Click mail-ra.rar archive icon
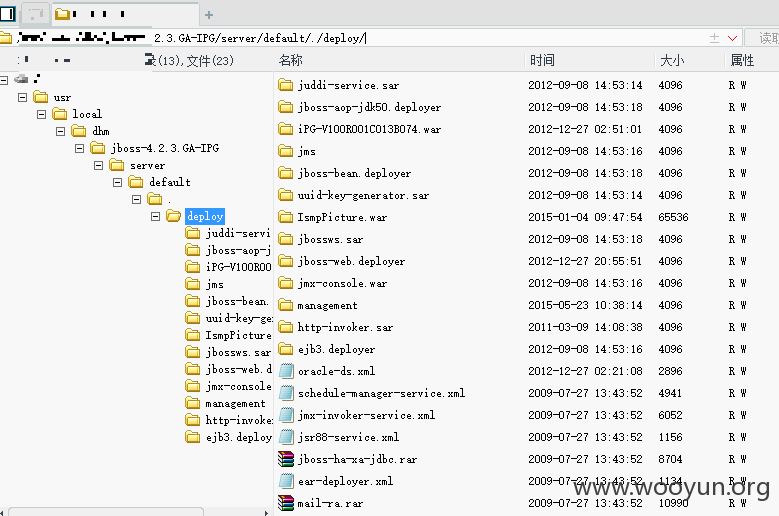 [286, 503]
